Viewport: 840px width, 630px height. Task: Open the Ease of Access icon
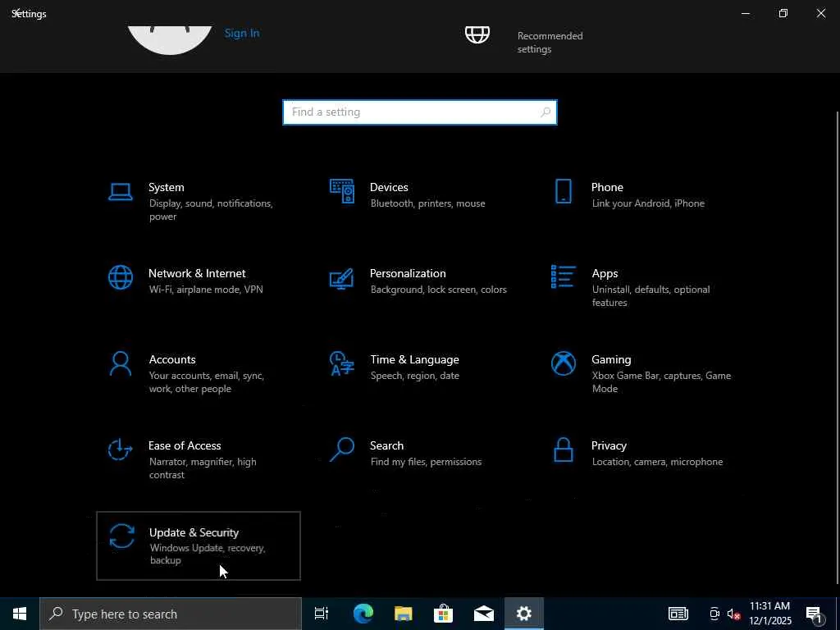pos(121,450)
